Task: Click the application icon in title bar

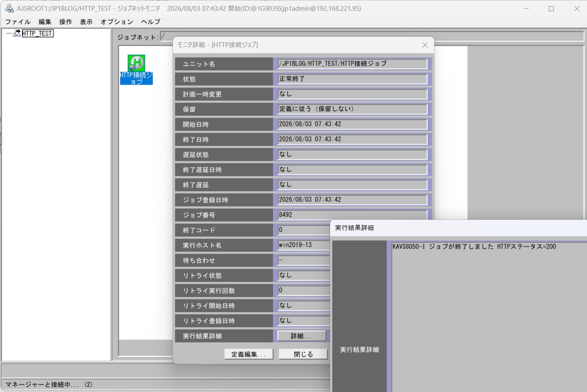Action: click(x=9, y=8)
